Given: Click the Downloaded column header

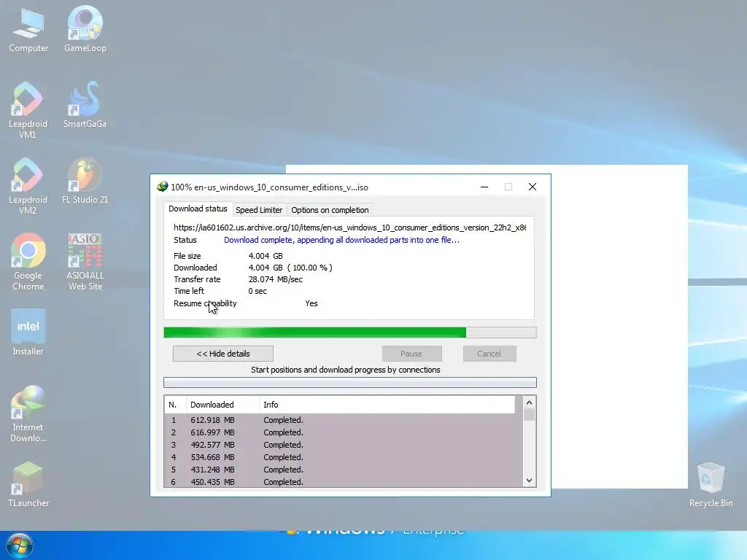Looking at the screenshot, I should [223, 405].
